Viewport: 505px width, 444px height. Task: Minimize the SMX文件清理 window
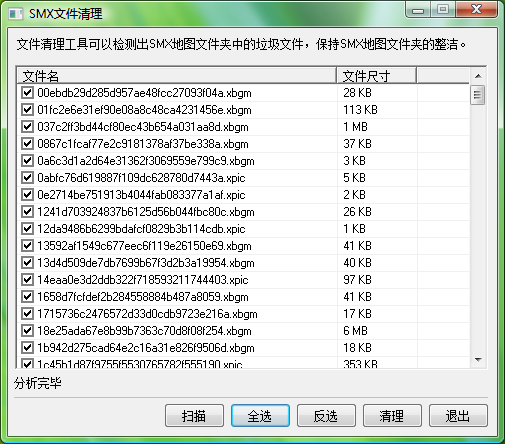[418, 10]
